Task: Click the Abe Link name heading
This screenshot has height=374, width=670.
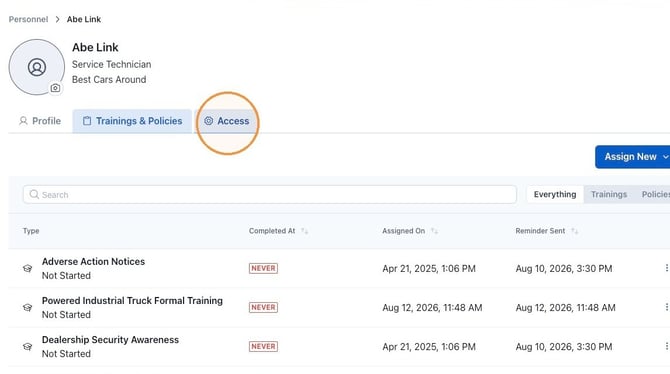Action: pos(95,47)
